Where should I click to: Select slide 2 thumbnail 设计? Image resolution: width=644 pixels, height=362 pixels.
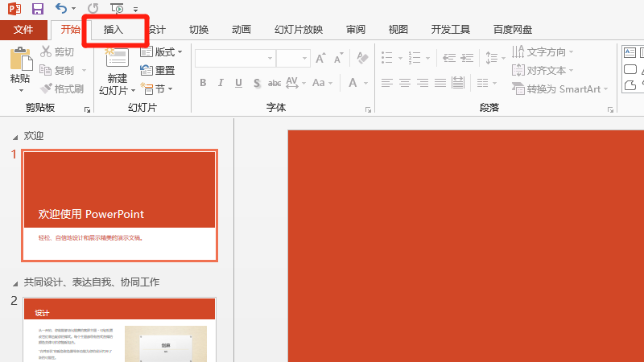tap(119, 330)
